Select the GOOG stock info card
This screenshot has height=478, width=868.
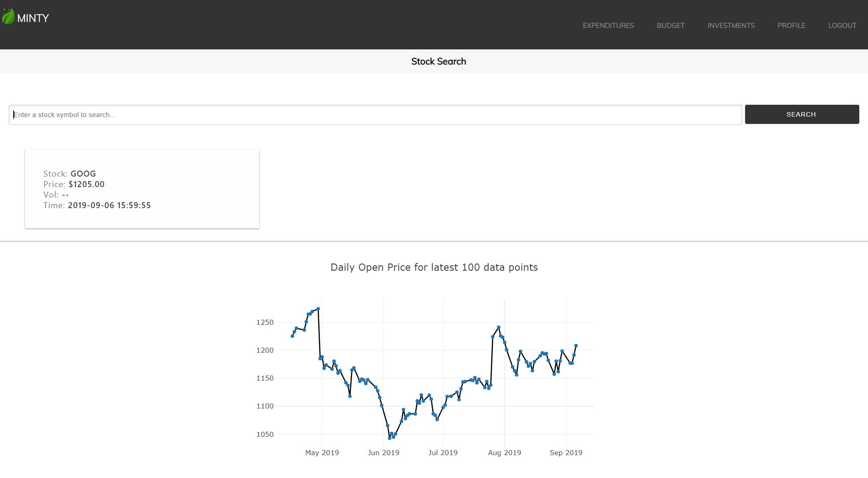coord(142,189)
